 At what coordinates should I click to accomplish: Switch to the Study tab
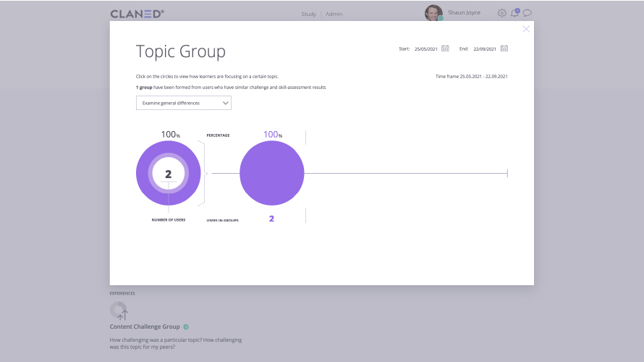click(308, 14)
